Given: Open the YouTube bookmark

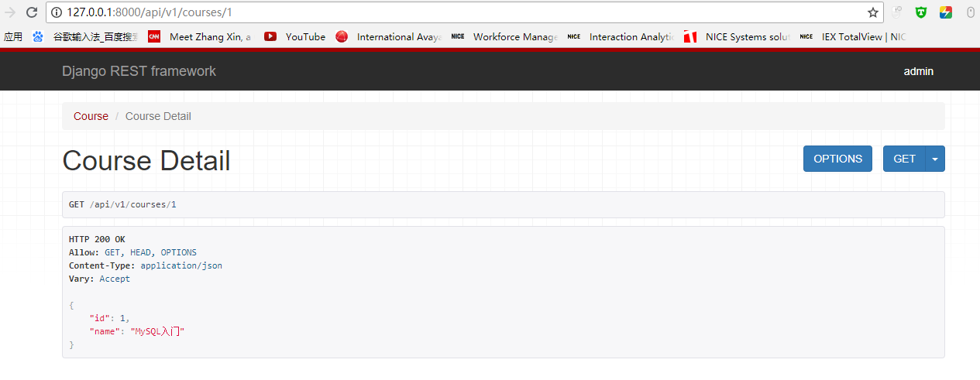Looking at the screenshot, I should click(x=295, y=36).
